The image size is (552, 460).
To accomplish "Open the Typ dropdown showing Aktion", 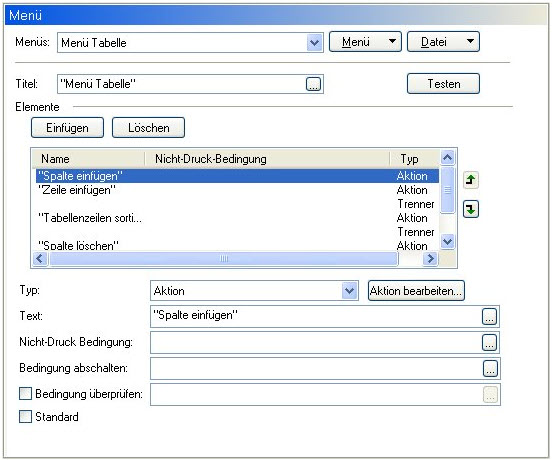I will point(349,291).
